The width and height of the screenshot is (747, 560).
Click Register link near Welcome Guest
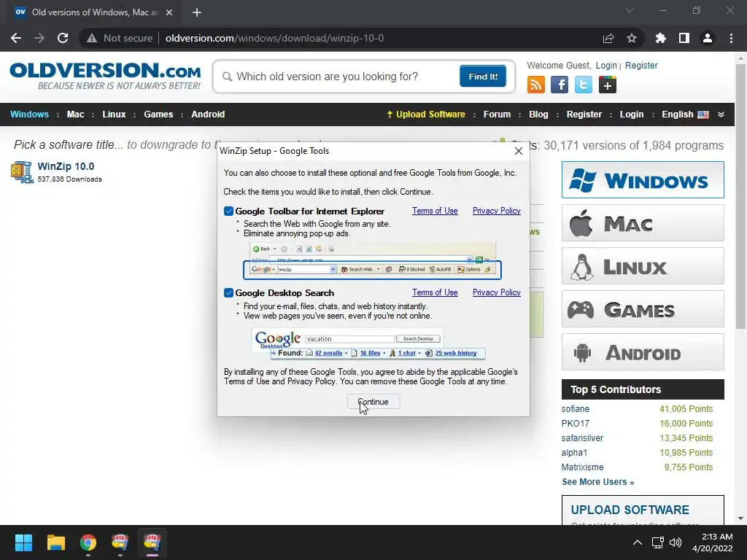tap(641, 66)
